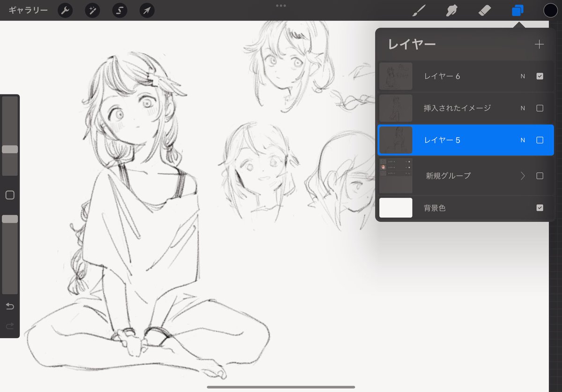The width and height of the screenshot is (562, 392).
Task: Tap the three-dot multitasking menu at top
Action: (281, 6)
